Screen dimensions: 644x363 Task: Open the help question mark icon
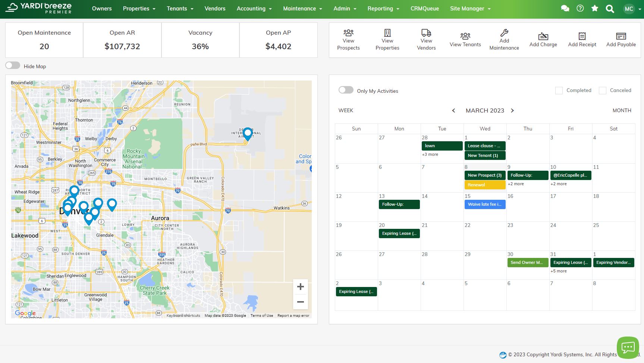(580, 8)
